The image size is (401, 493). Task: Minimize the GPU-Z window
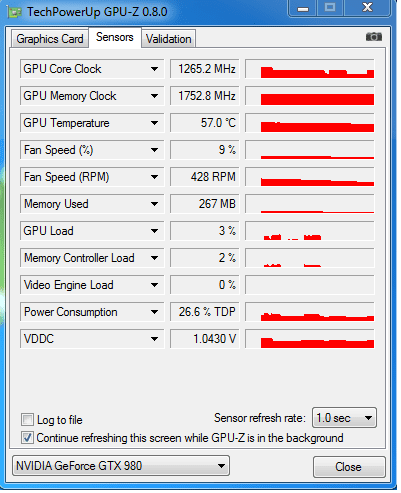[x=303, y=8]
